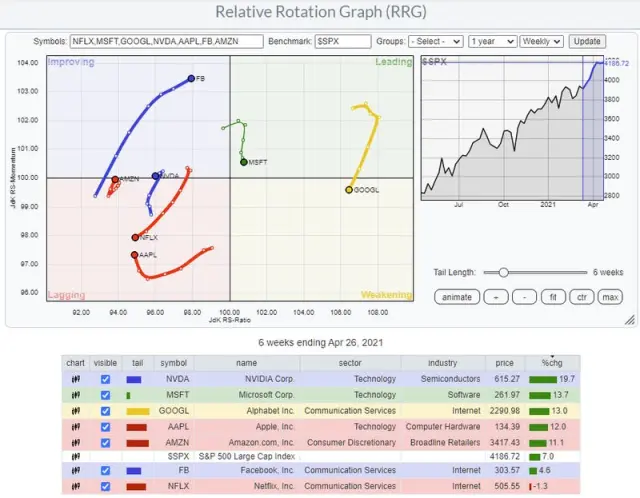The height and width of the screenshot is (498, 640).
Task: Click the visible column header
Action: pos(105,363)
